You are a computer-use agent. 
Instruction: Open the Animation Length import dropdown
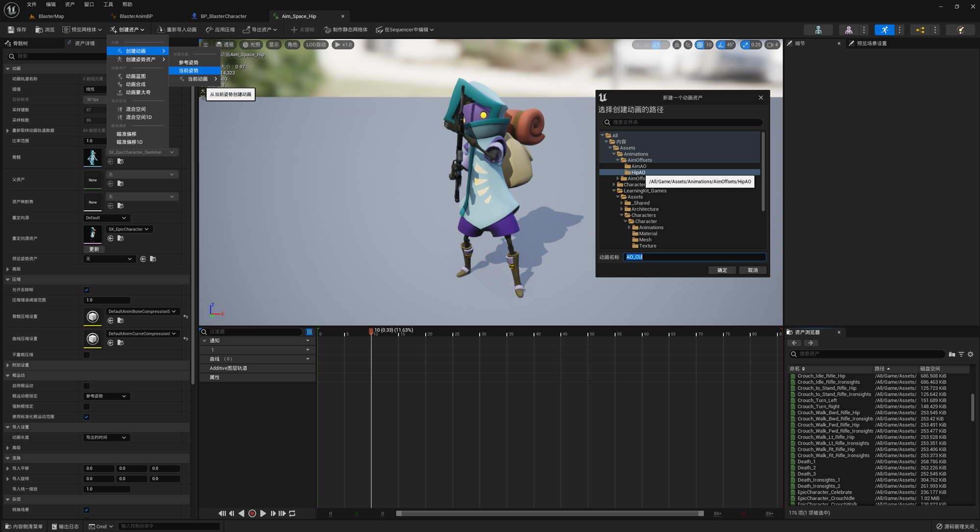106,437
